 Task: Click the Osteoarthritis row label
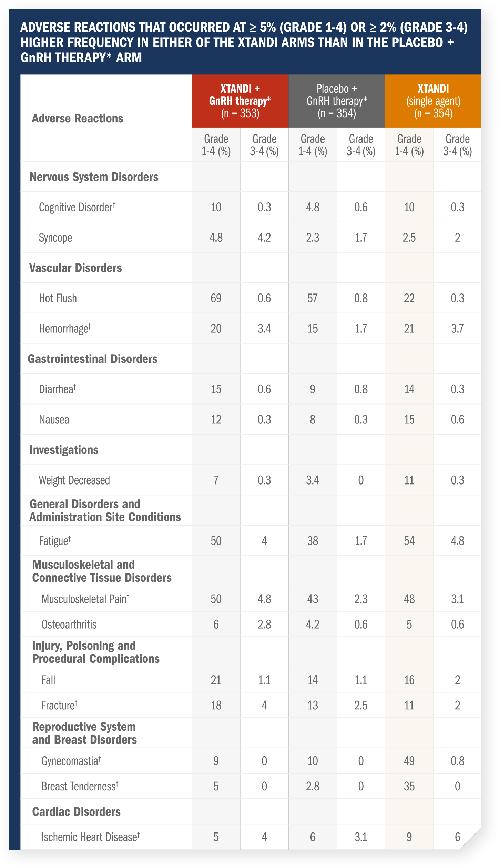tap(69, 625)
